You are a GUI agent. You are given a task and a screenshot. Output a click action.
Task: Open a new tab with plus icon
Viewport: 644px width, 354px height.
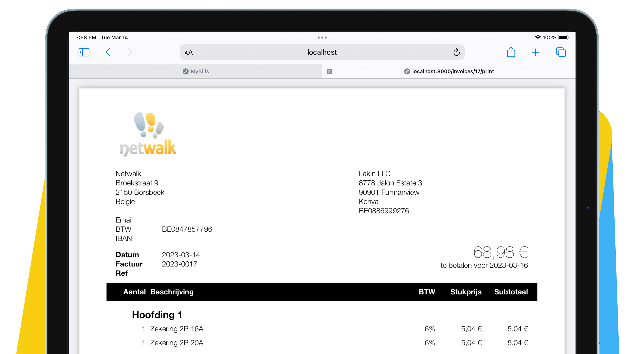[535, 52]
